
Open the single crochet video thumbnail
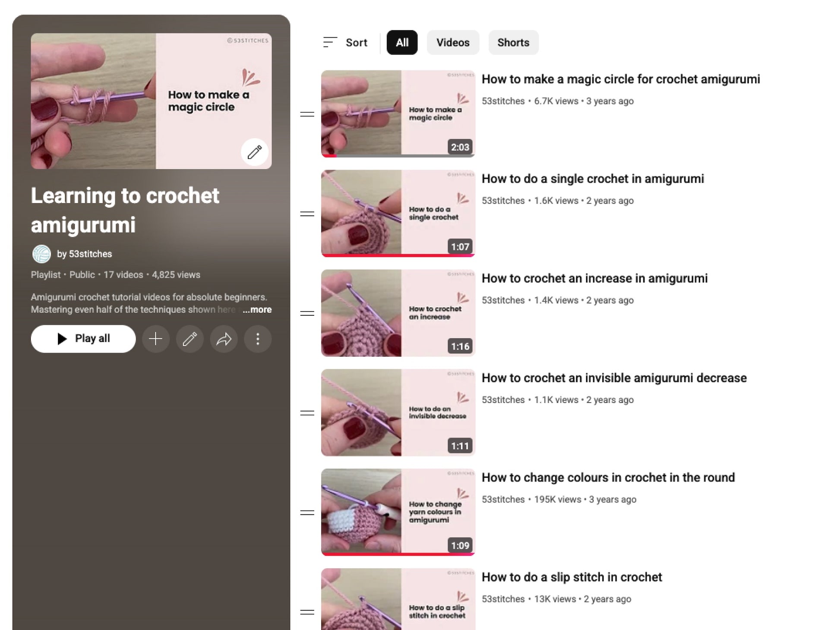tap(398, 213)
